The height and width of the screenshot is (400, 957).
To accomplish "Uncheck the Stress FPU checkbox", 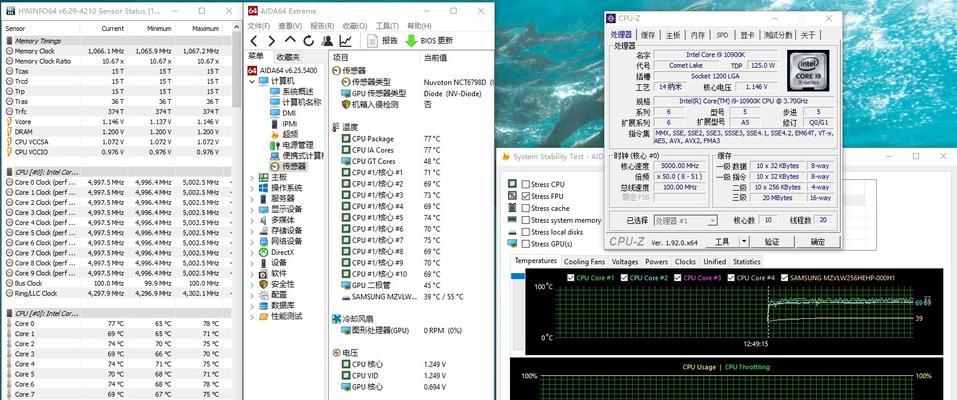I will 525,196.
